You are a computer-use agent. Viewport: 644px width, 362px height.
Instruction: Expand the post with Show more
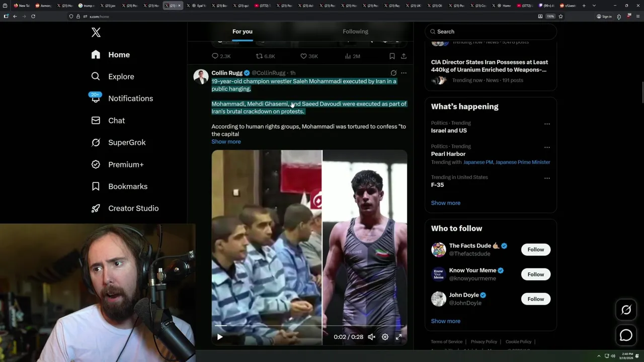pyautogui.click(x=226, y=142)
